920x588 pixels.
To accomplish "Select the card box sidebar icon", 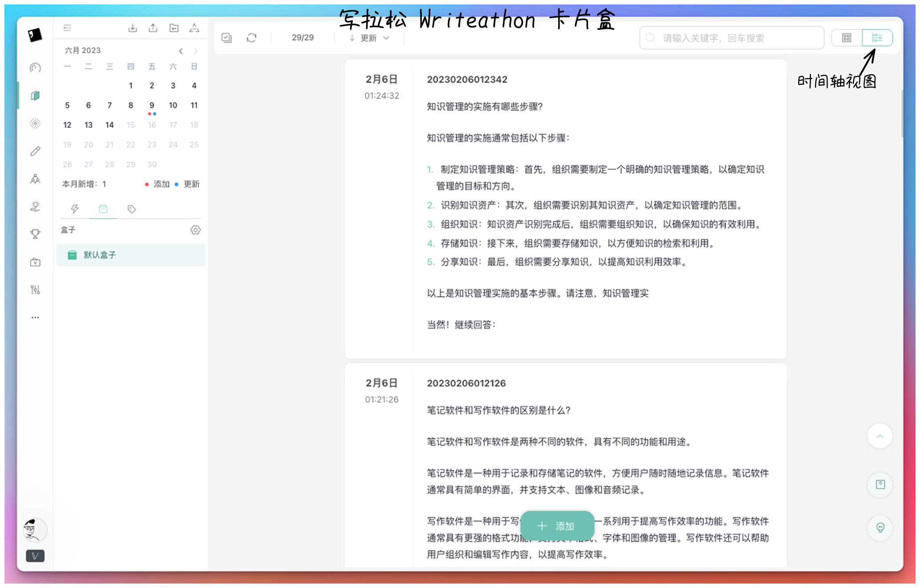I will (35, 95).
